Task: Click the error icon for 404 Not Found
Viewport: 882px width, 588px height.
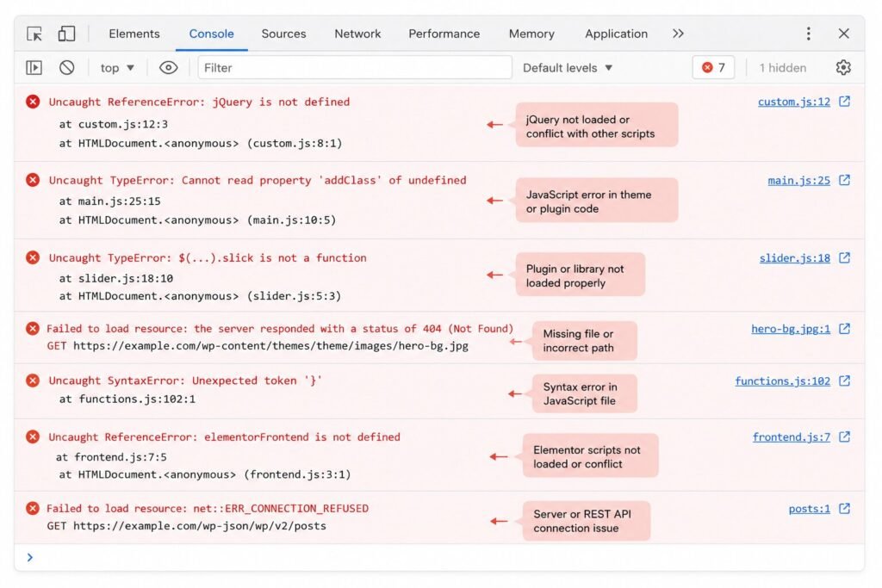Action: 33,328
